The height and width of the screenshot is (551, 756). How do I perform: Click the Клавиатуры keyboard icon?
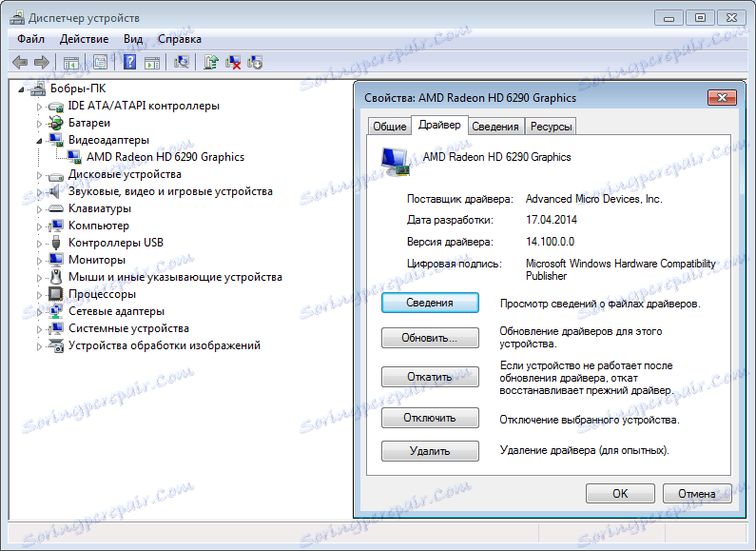coord(56,209)
